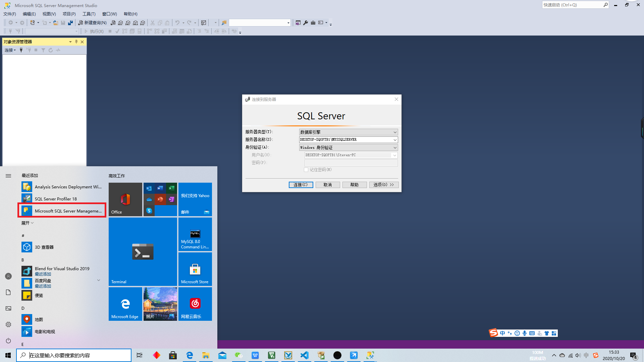644x362 pixels.
Task: Click the volume icon in system tray
Action: click(578, 355)
